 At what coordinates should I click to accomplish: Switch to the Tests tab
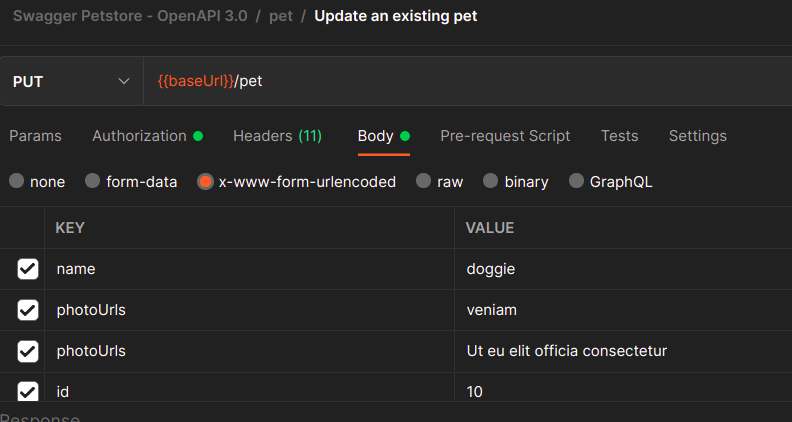[619, 136]
